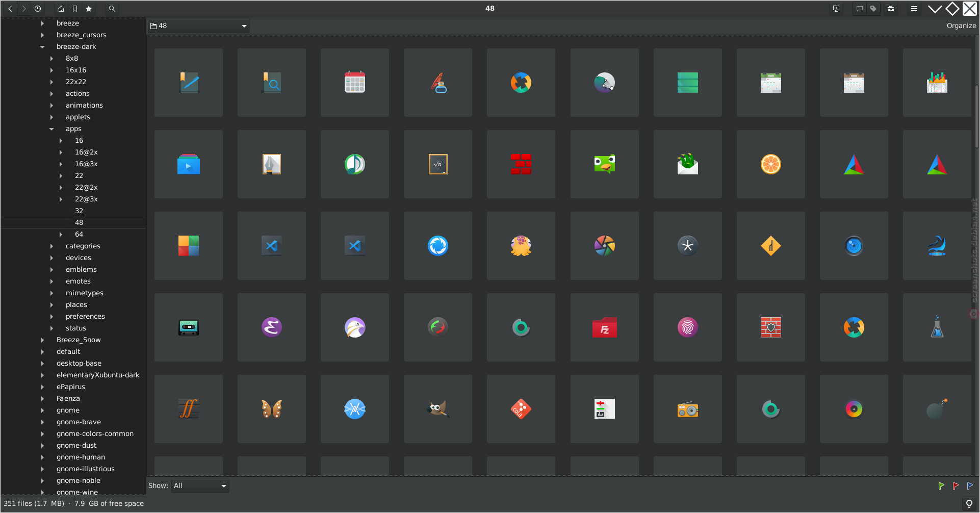Expand the mimetypes folder node
Image resolution: width=980 pixels, height=513 pixels.
(51, 293)
